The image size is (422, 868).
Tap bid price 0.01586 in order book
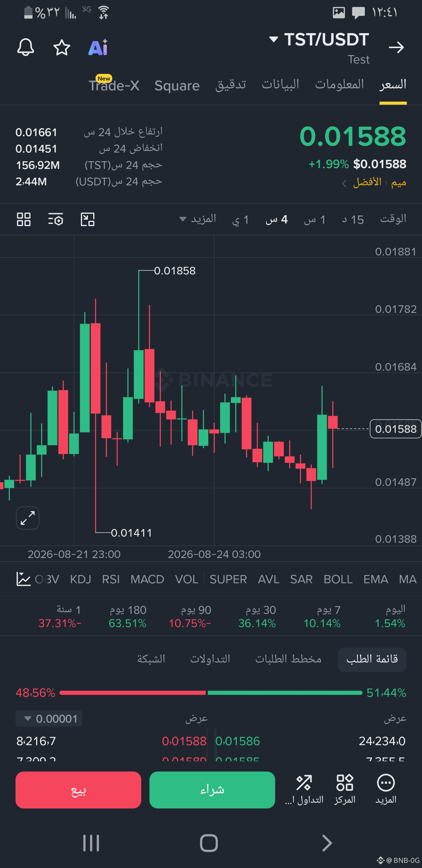237,741
